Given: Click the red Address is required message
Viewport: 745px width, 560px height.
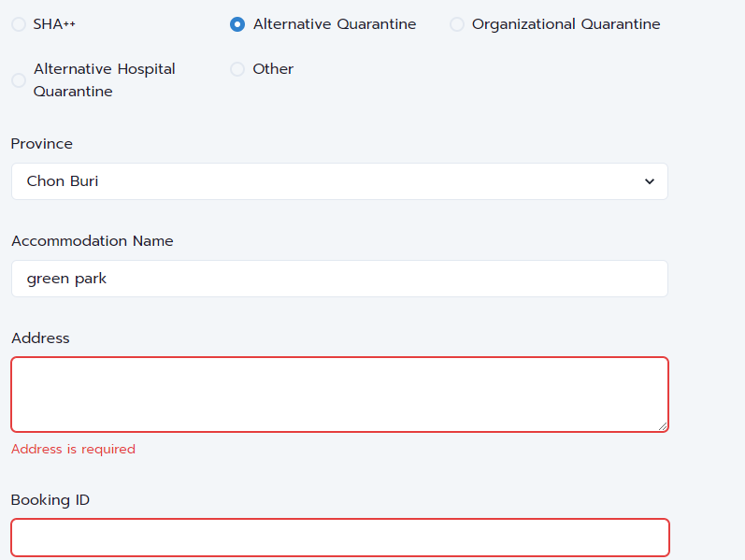Looking at the screenshot, I should tap(73, 450).
